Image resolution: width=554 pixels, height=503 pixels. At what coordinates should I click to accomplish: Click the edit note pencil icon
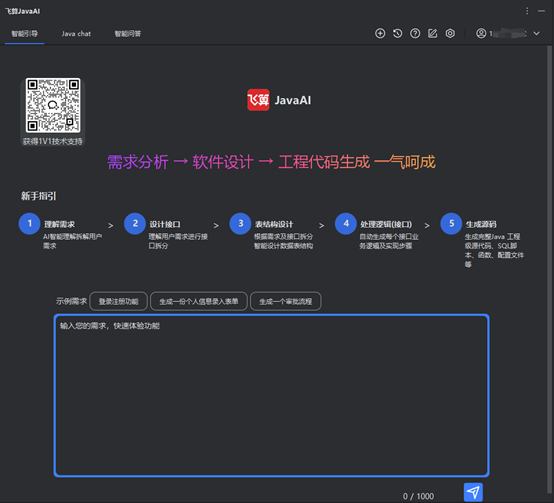(432, 34)
